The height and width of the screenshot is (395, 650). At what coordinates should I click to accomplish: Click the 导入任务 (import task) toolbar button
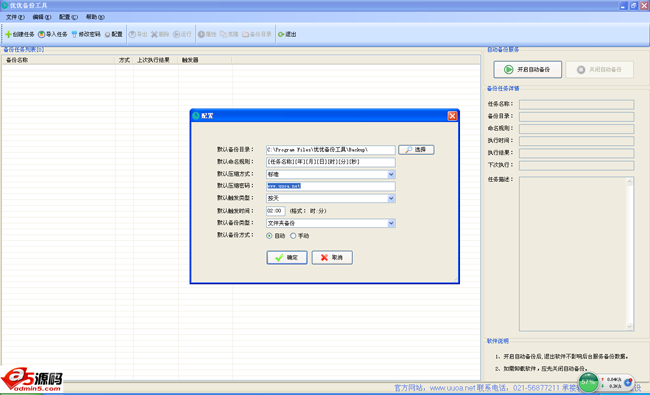coord(53,34)
